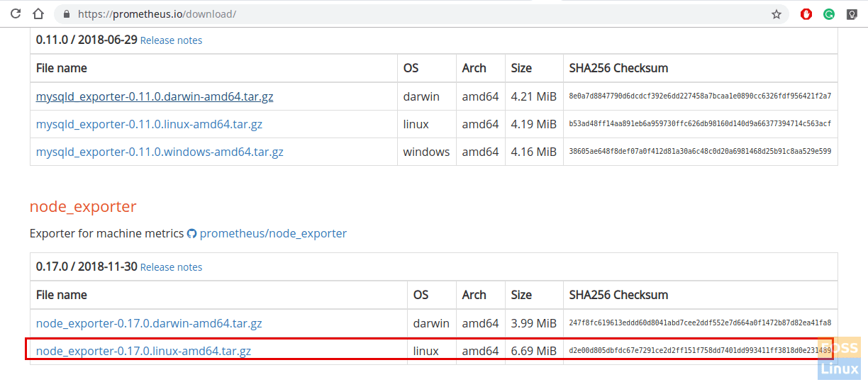Download node_exporter-0.17.0.darwin-amd64.tar.gz
868x387 pixels.
coord(149,323)
